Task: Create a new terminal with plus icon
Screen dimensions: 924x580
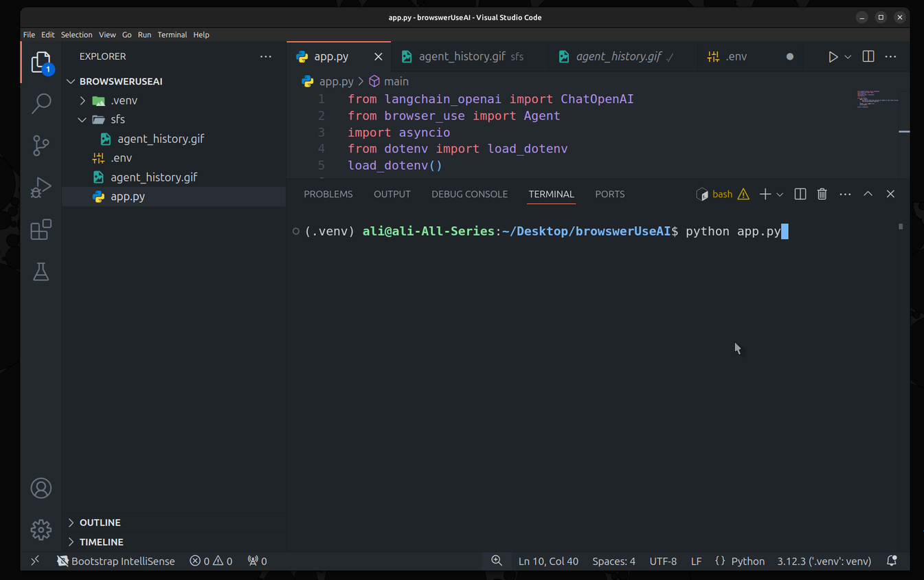Action: click(765, 194)
